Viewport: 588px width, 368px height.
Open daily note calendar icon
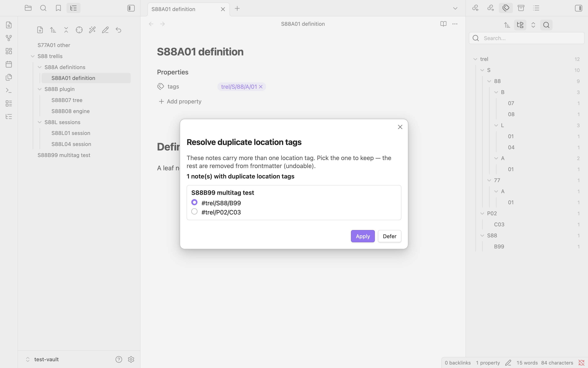coord(9,64)
